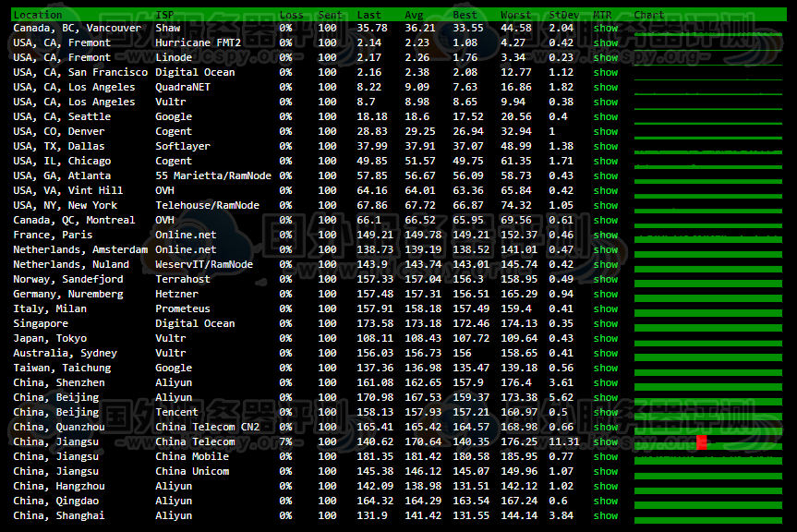This screenshot has width=797, height=532.
Task: Open 'show' for Nuremberg Hetzner row
Action: point(606,293)
